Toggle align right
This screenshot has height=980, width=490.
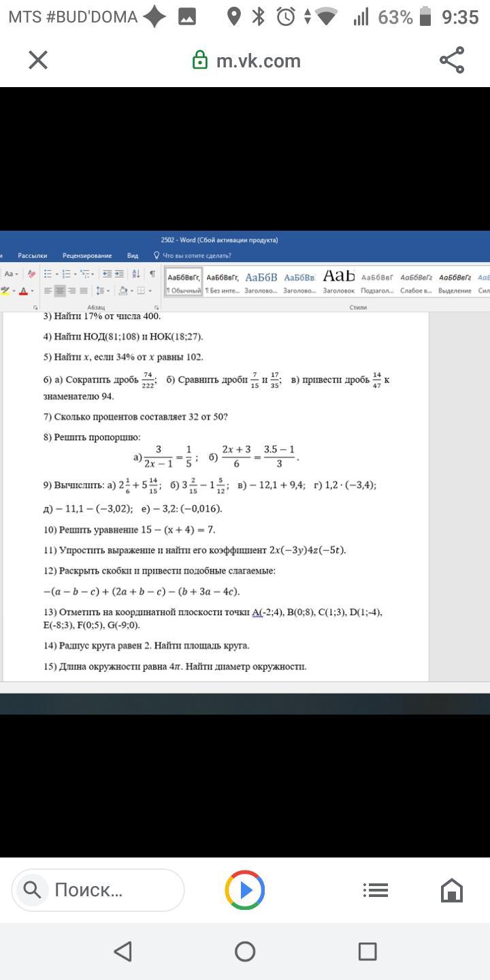click(71, 291)
